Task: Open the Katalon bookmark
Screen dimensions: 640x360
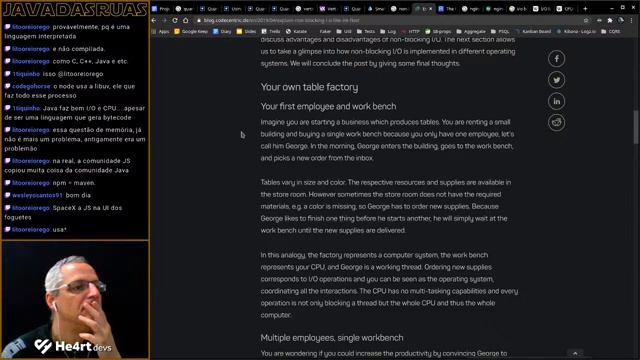Action: (x=296, y=31)
